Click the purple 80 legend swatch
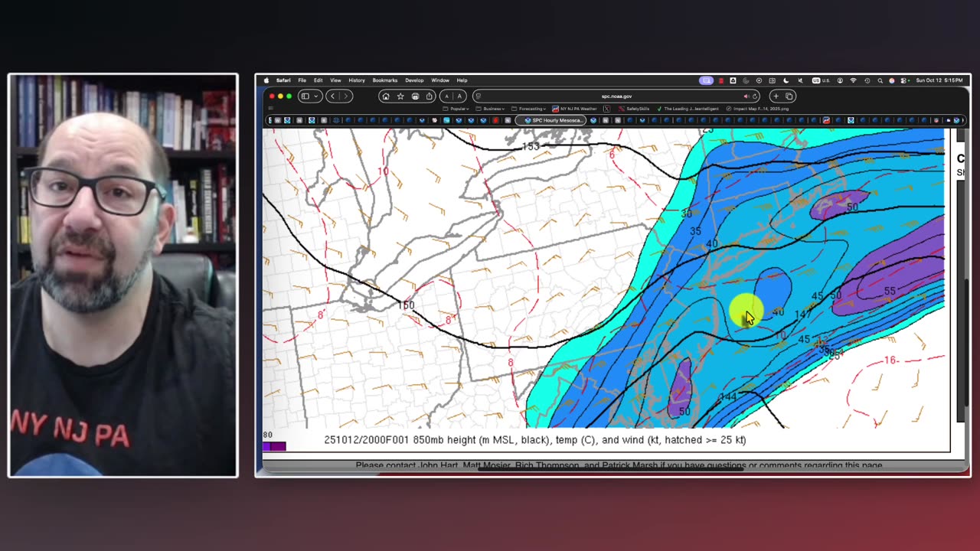Screen dimensions: 980x551 tap(275, 446)
